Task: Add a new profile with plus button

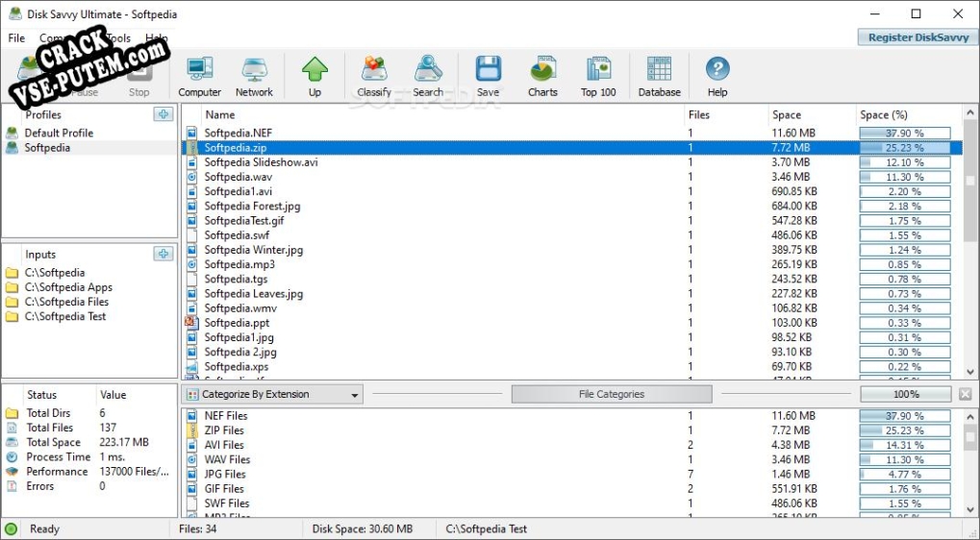Action: click(163, 114)
